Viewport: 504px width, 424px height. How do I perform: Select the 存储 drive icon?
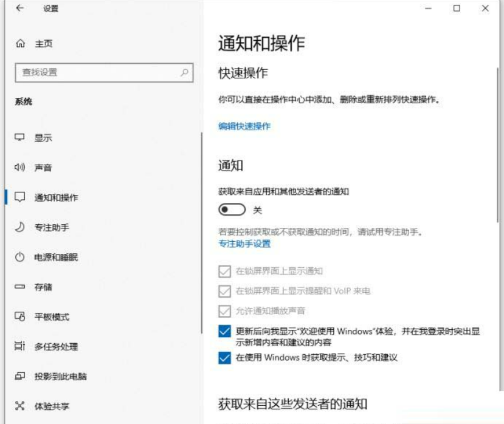coord(19,287)
